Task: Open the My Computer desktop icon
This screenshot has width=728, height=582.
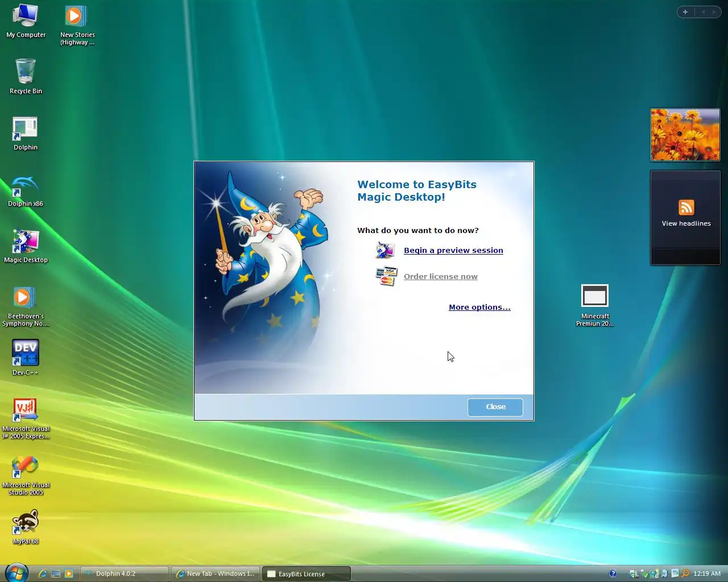Action: click(26, 20)
